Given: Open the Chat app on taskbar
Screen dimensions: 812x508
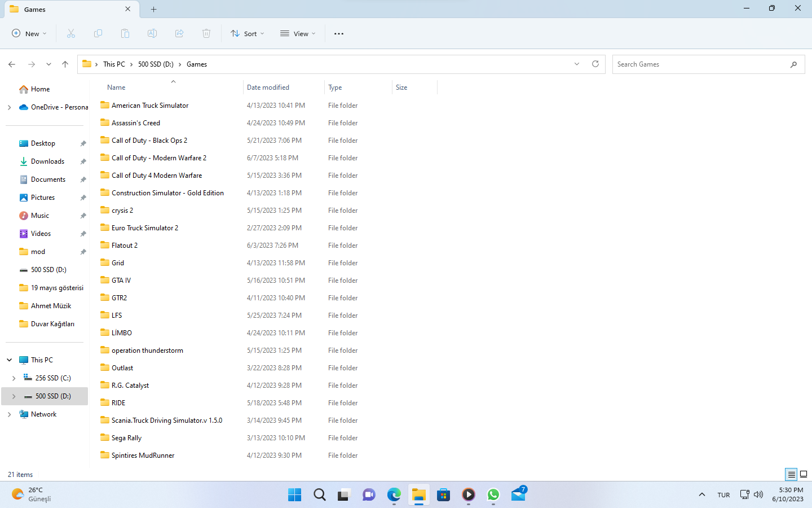Looking at the screenshot, I should [369, 494].
